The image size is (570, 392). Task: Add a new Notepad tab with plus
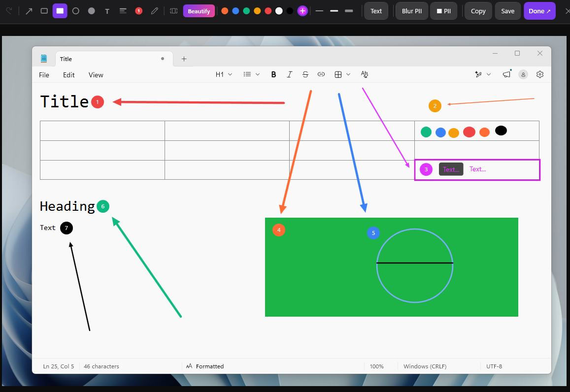click(184, 59)
